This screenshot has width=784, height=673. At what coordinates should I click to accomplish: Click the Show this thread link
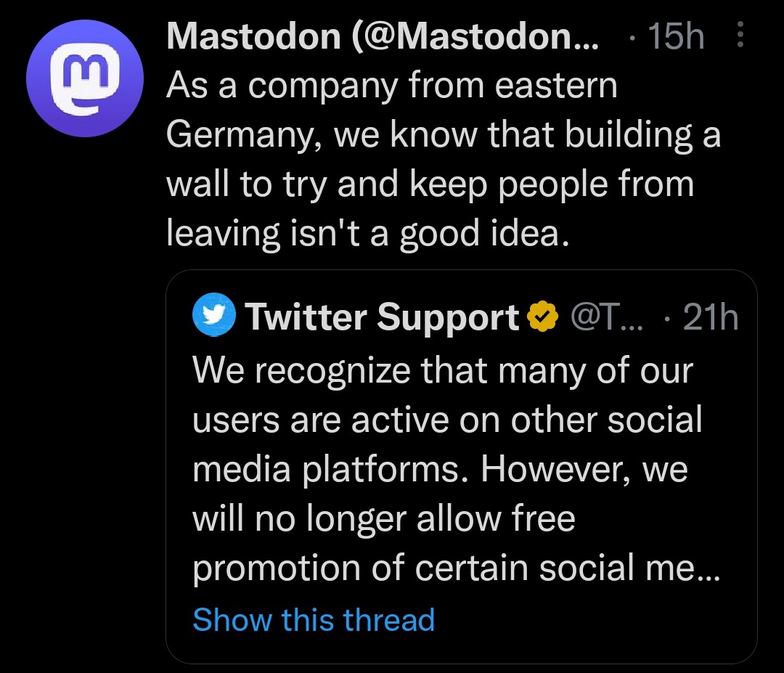tap(314, 619)
